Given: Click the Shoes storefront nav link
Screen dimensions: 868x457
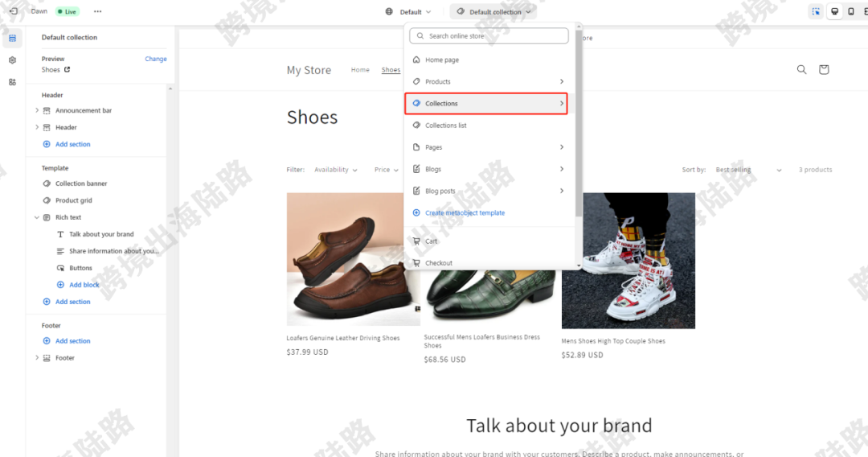Looking at the screenshot, I should click(x=391, y=70).
